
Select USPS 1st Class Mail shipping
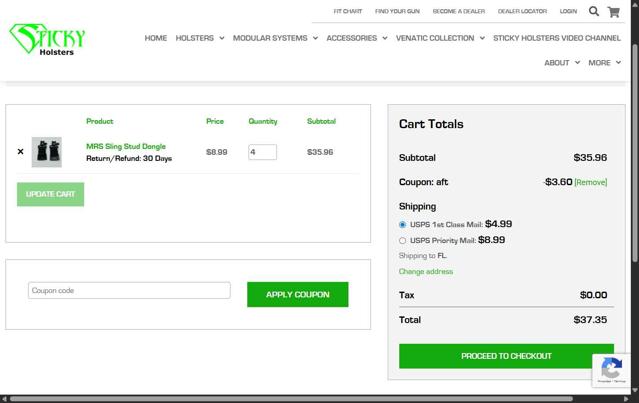[x=403, y=225]
